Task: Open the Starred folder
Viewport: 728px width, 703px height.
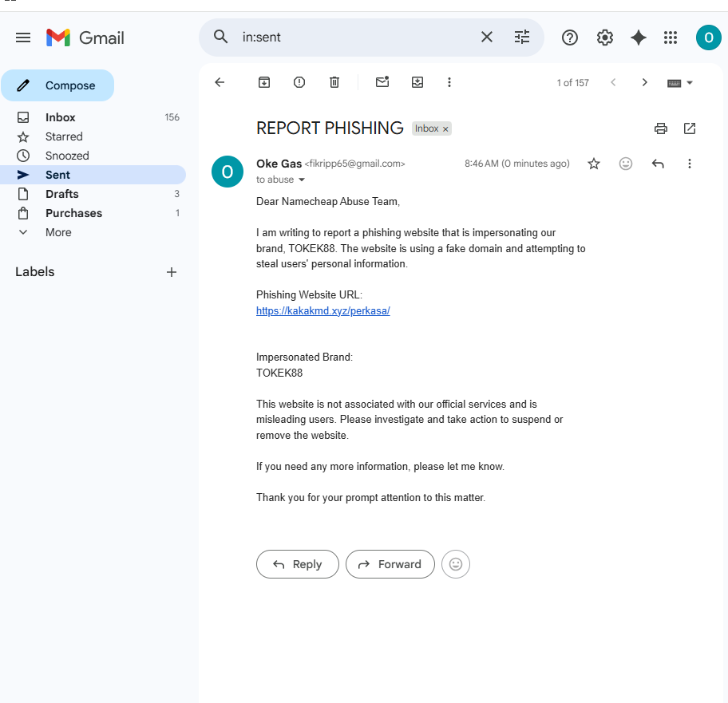Action: pyautogui.click(x=93, y=137)
